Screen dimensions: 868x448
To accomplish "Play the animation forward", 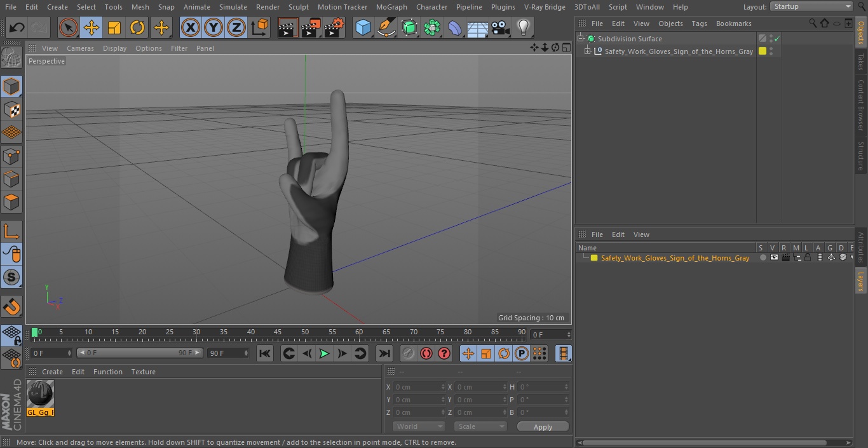I will (x=324, y=353).
